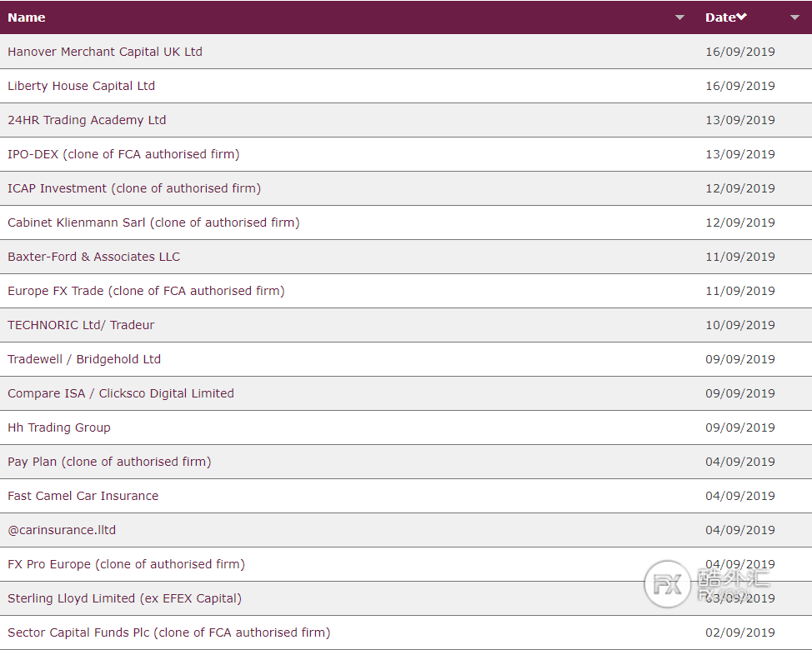812x650 pixels.
Task: Open Compare ISA / Clicksco Digital Limited
Action: tap(121, 393)
